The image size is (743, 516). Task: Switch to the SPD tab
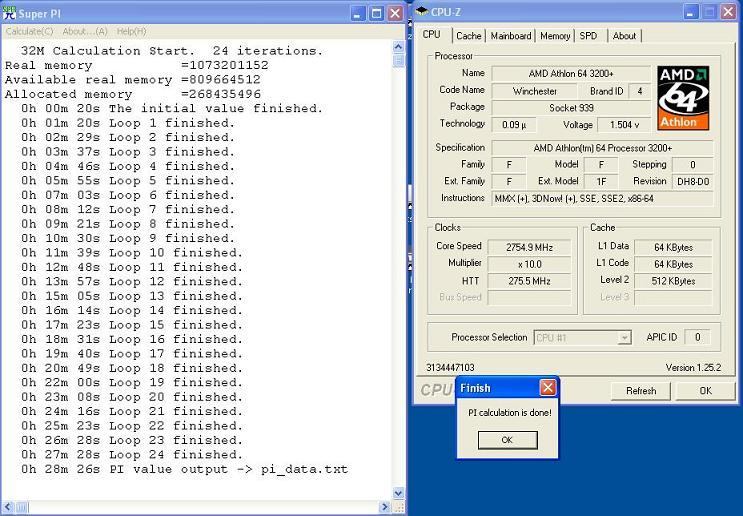tap(589, 36)
